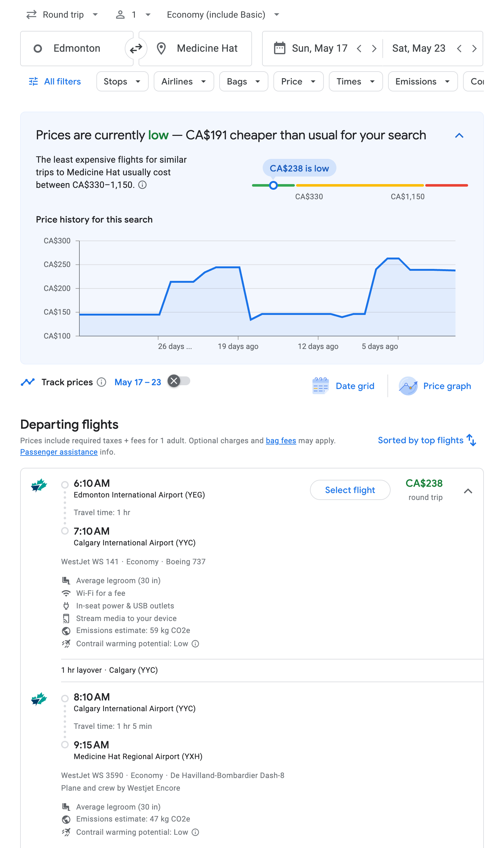Open the Stops filter dropdown
This screenshot has width=504, height=848.
122,81
